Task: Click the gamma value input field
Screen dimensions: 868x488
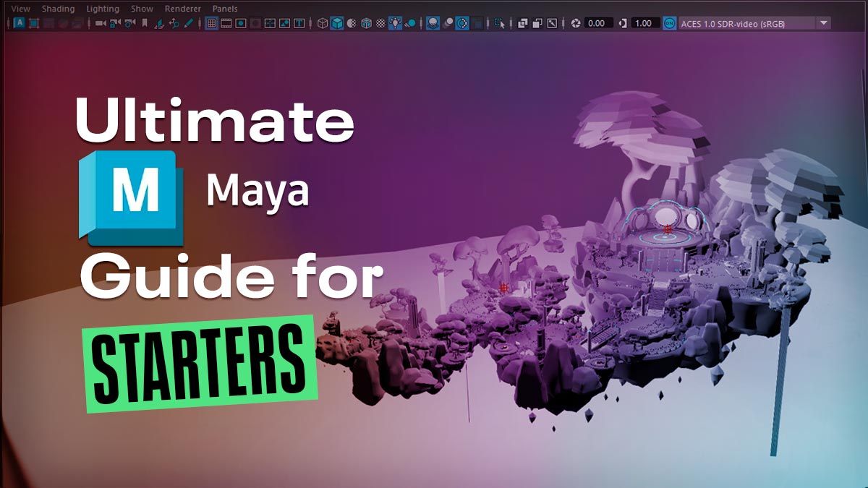Action: [x=642, y=22]
